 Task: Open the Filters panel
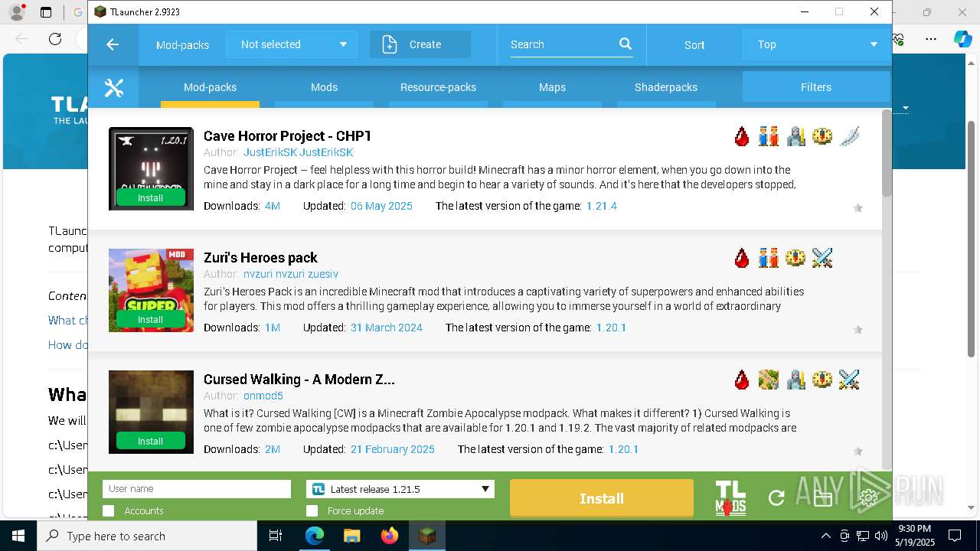pyautogui.click(x=816, y=87)
